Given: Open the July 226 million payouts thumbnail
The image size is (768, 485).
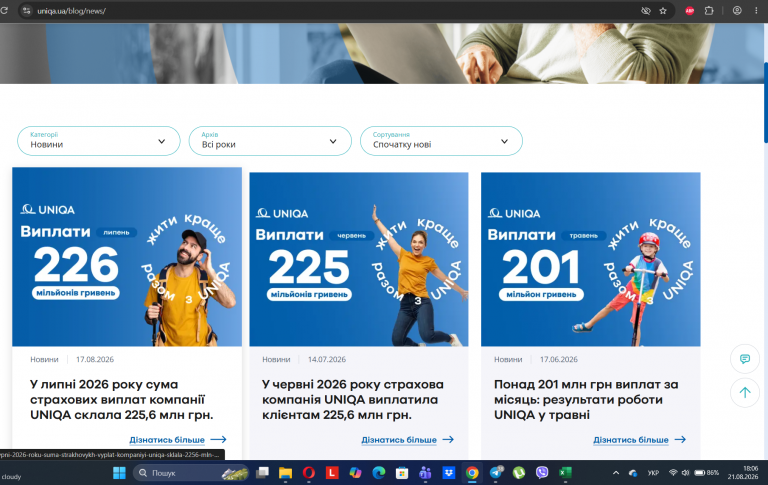Looking at the screenshot, I should tap(127, 257).
